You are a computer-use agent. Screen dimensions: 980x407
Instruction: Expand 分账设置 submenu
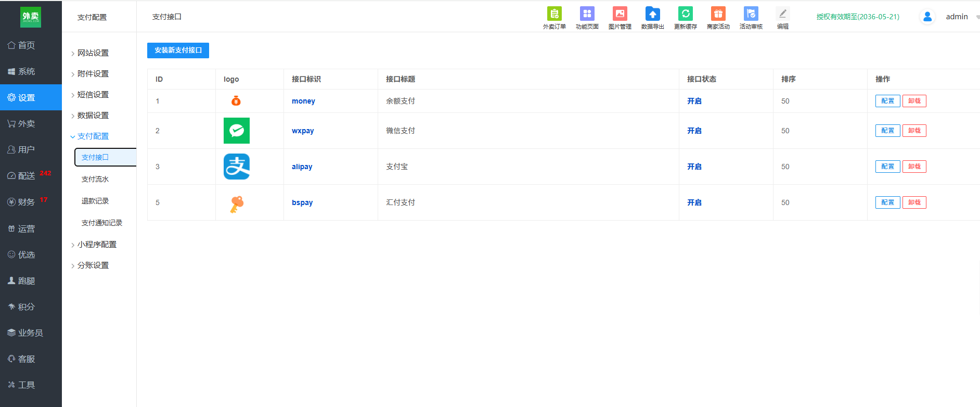pyautogui.click(x=93, y=265)
